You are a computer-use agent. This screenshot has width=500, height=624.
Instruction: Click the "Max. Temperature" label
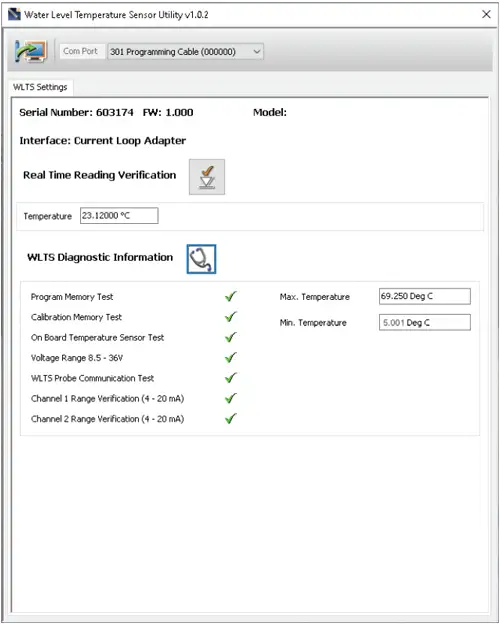point(314,297)
